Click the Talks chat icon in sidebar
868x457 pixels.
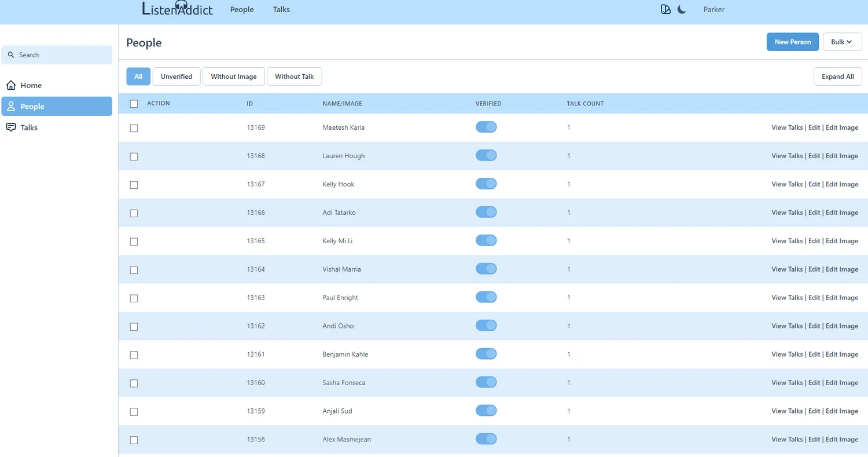[11, 127]
